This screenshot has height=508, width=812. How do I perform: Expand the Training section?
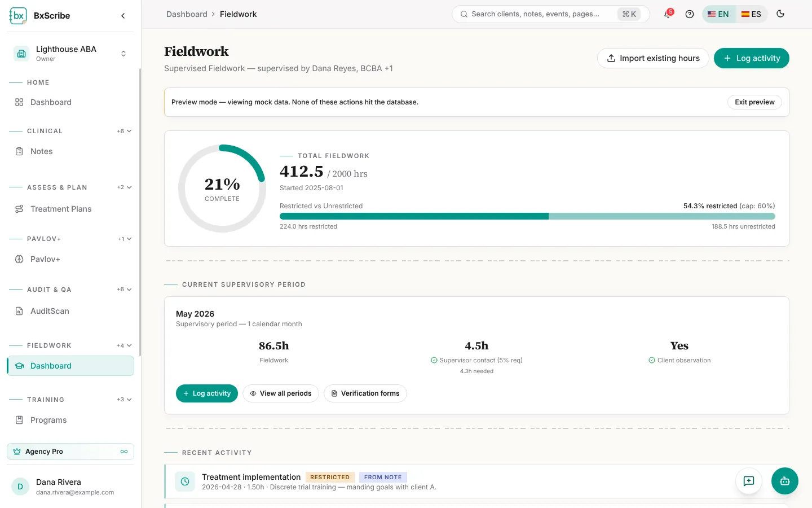click(x=125, y=400)
